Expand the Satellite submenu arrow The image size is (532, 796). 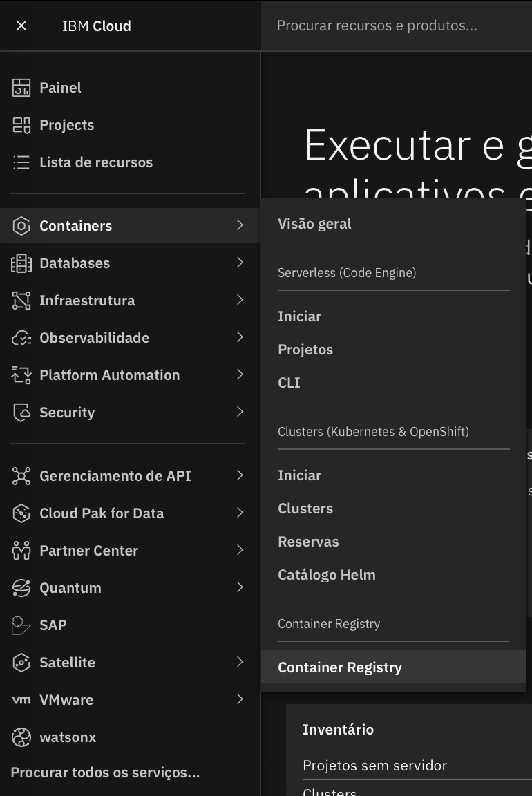pos(240,662)
